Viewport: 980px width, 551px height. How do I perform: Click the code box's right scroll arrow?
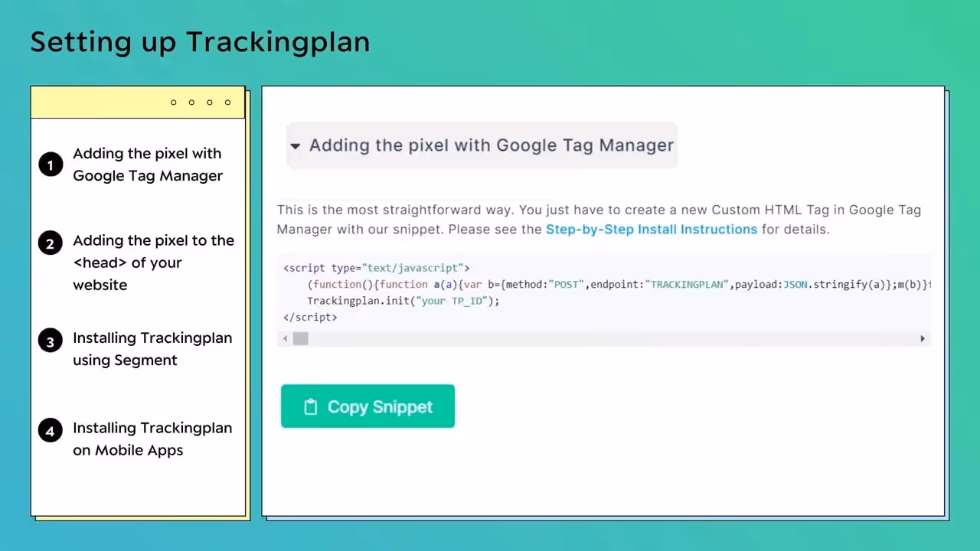click(x=923, y=338)
